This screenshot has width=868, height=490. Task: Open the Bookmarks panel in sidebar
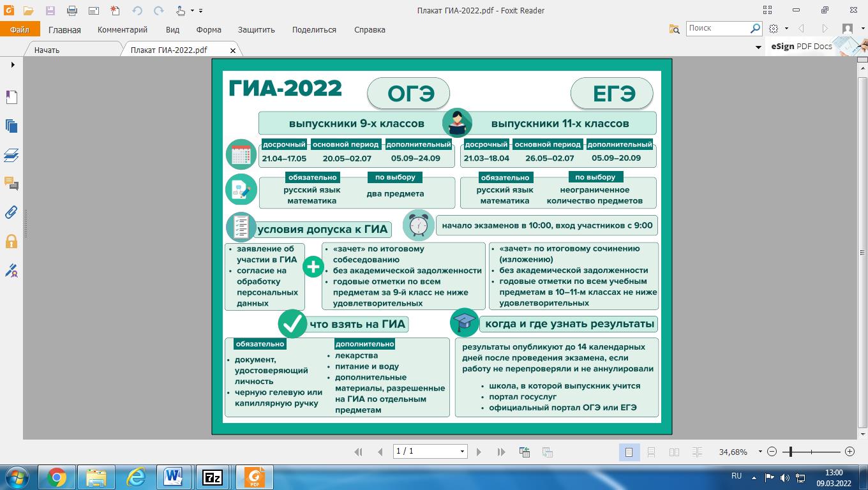[11, 97]
